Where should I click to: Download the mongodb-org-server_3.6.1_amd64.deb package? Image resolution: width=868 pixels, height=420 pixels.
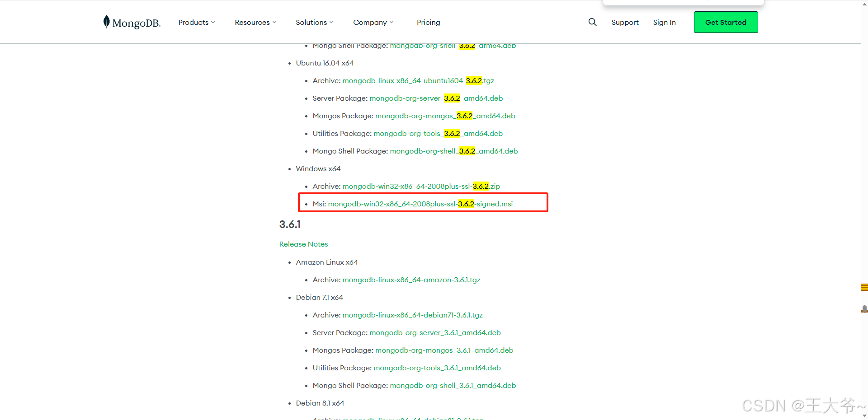(435, 332)
